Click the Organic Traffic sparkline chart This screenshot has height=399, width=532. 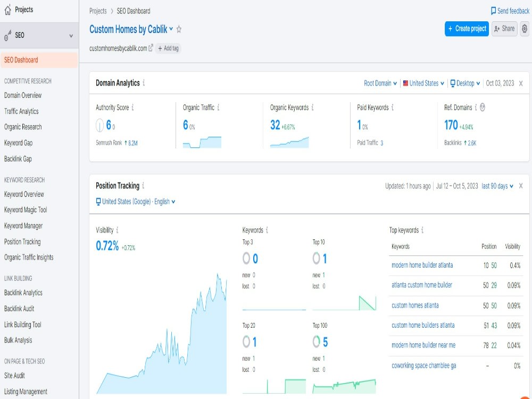point(202,142)
